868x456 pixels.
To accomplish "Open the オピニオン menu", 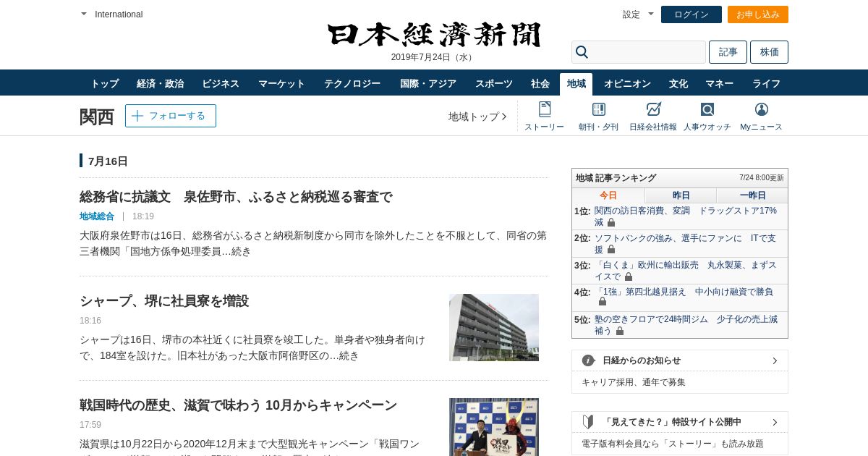I will point(627,83).
